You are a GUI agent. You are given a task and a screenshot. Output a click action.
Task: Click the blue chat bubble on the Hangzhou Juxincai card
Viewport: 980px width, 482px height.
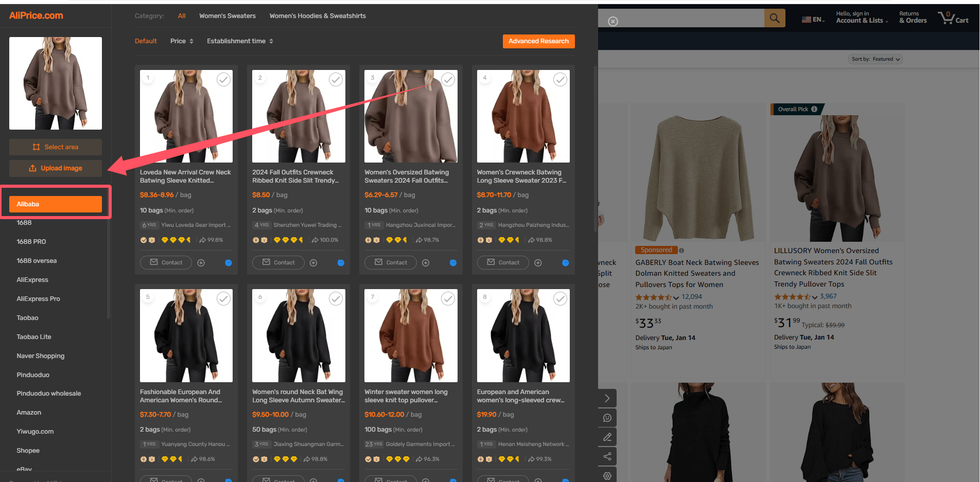[453, 263]
